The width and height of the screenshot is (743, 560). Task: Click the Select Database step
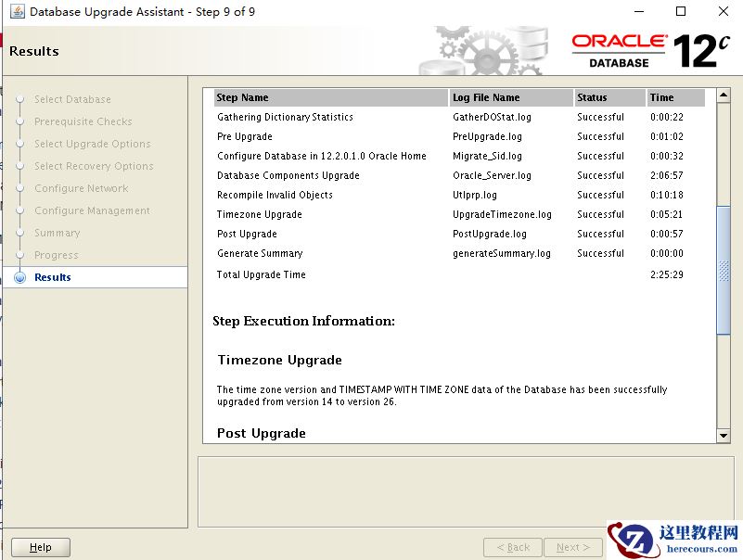pyautogui.click(x=72, y=99)
